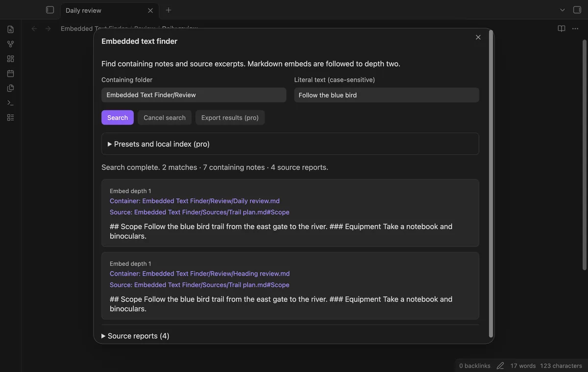
Task: Open more options three-dot menu
Action: 575,29
